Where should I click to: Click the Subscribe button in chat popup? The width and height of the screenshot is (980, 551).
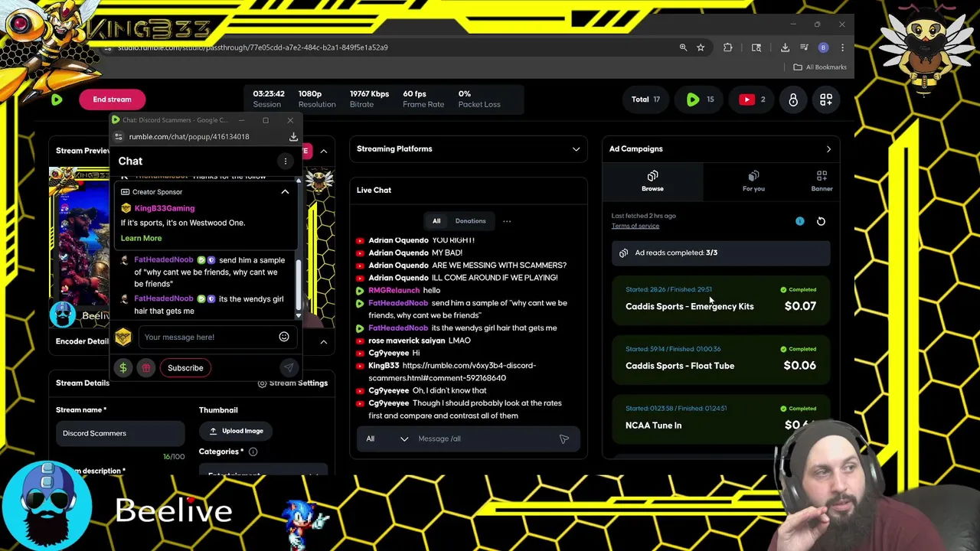pos(185,368)
